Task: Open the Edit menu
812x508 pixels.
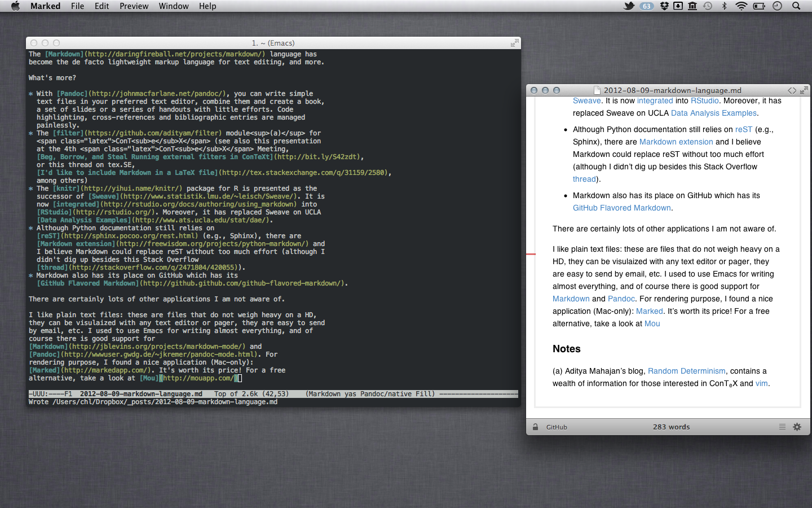Action: (102, 6)
